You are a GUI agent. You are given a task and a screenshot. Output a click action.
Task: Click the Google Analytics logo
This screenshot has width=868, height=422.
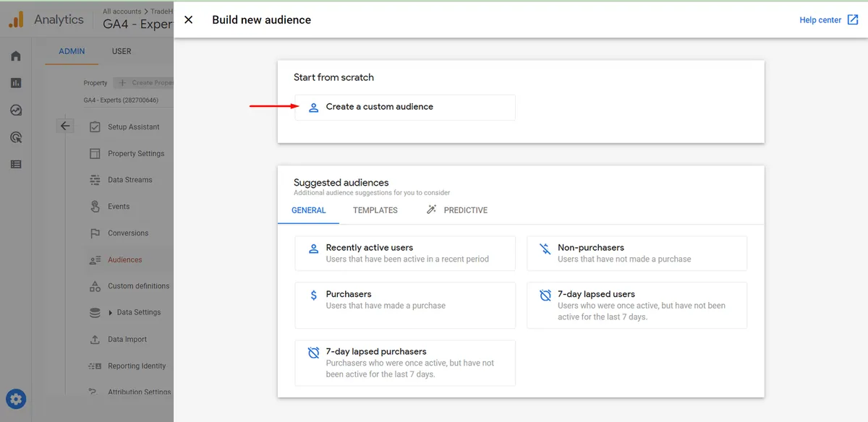[x=16, y=20]
